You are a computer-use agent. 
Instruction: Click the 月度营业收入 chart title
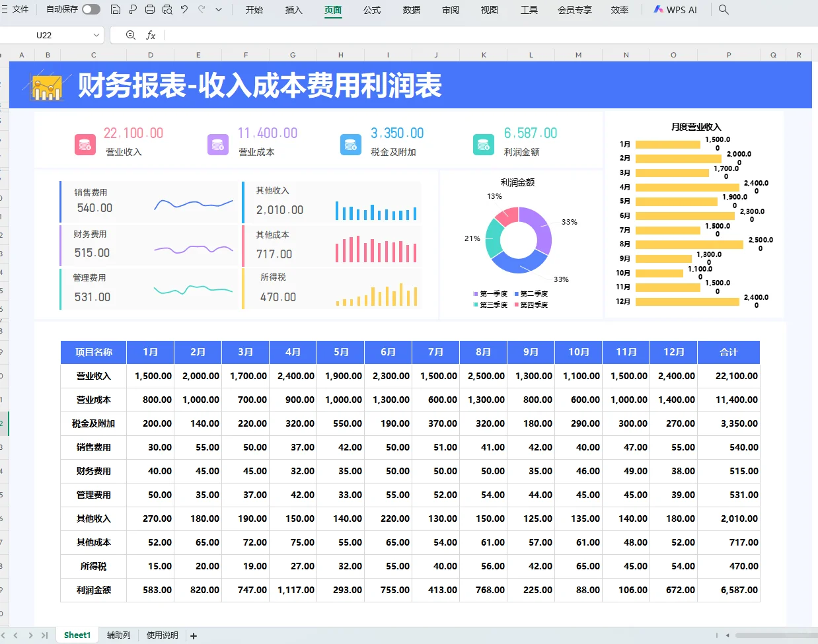click(696, 127)
